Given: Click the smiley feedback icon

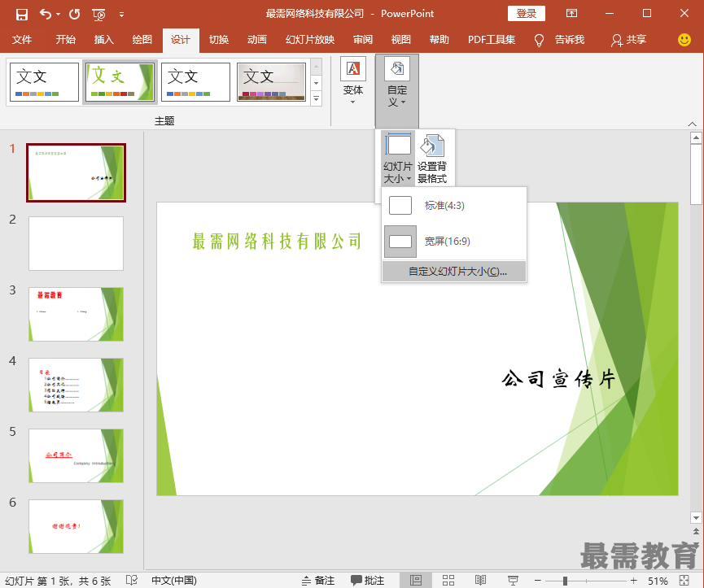Looking at the screenshot, I should (x=684, y=40).
